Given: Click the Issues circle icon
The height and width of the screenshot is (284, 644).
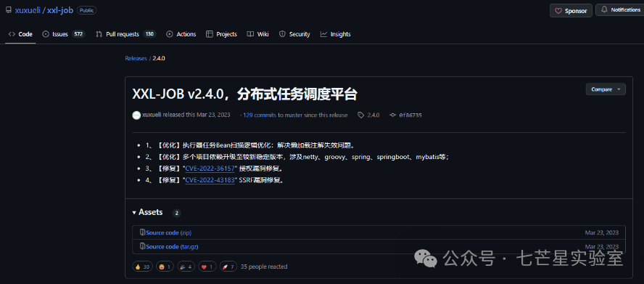Looking at the screenshot, I should coord(46,34).
